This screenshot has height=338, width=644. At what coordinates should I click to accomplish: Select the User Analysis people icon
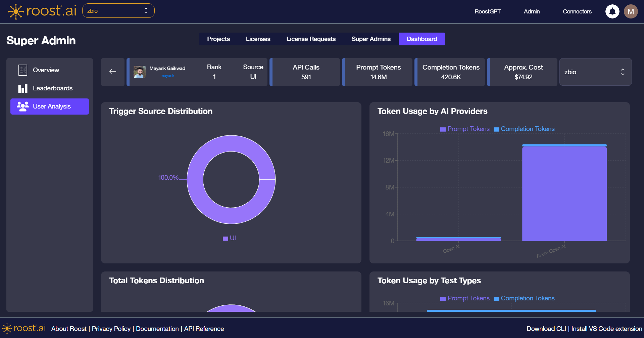(x=22, y=107)
